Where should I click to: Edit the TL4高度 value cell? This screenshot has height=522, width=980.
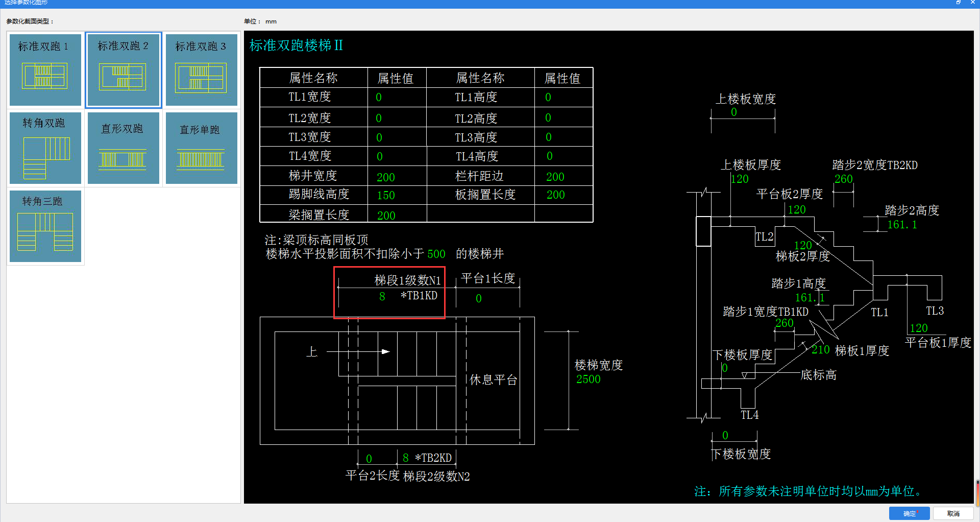coord(550,156)
